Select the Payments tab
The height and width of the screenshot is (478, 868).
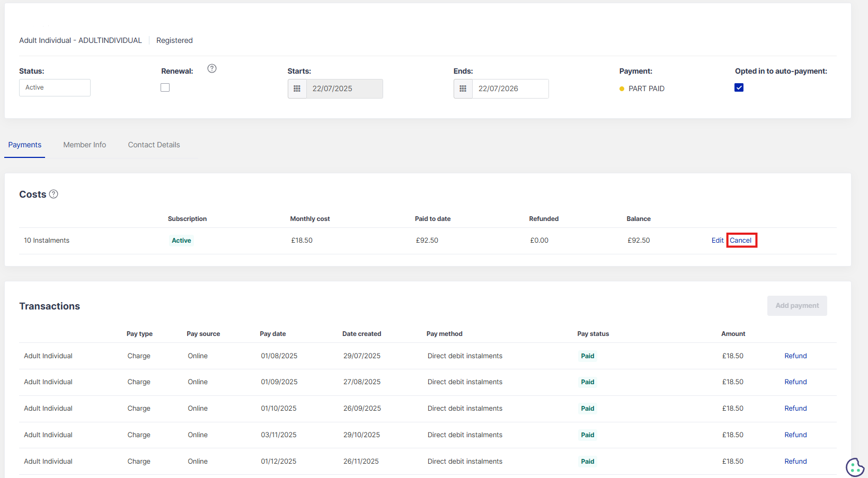(25, 145)
